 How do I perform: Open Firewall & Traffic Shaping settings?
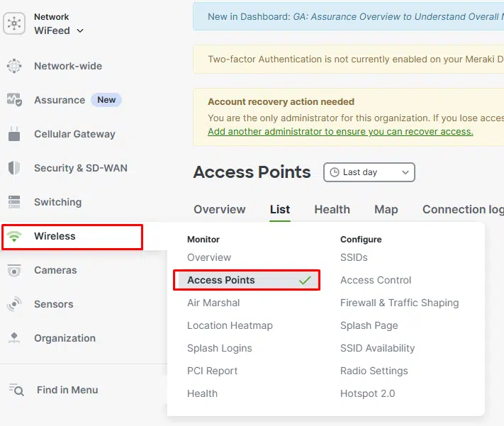400,303
